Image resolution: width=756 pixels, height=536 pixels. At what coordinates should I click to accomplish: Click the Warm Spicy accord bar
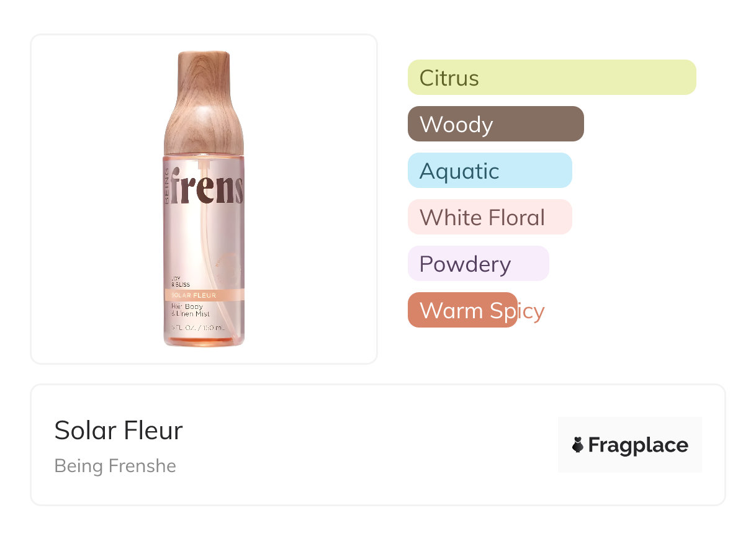[x=462, y=310]
